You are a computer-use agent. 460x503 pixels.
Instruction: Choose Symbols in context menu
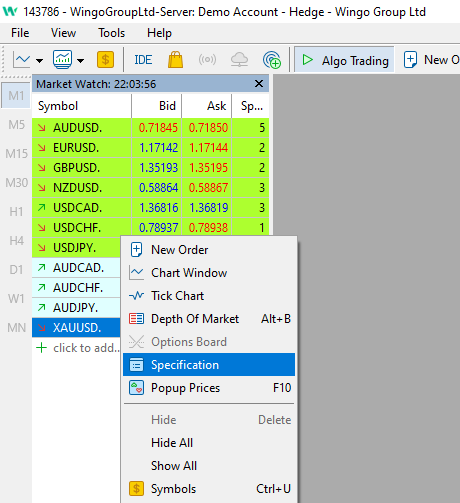pyautogui.click(x=209, y=489)
